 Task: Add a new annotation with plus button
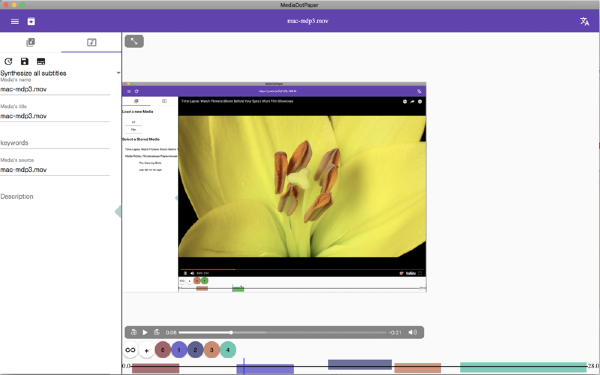147,350
